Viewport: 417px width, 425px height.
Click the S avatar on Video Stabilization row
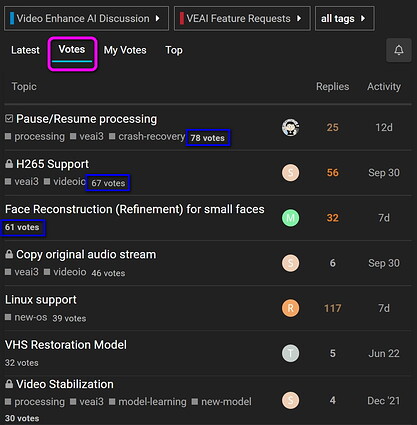point(290,401)
